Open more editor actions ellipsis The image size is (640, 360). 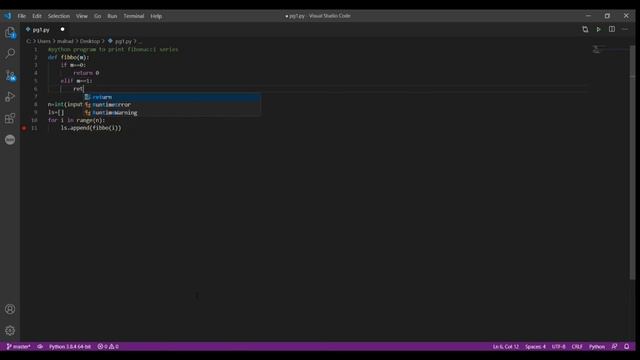click(625, 29)
